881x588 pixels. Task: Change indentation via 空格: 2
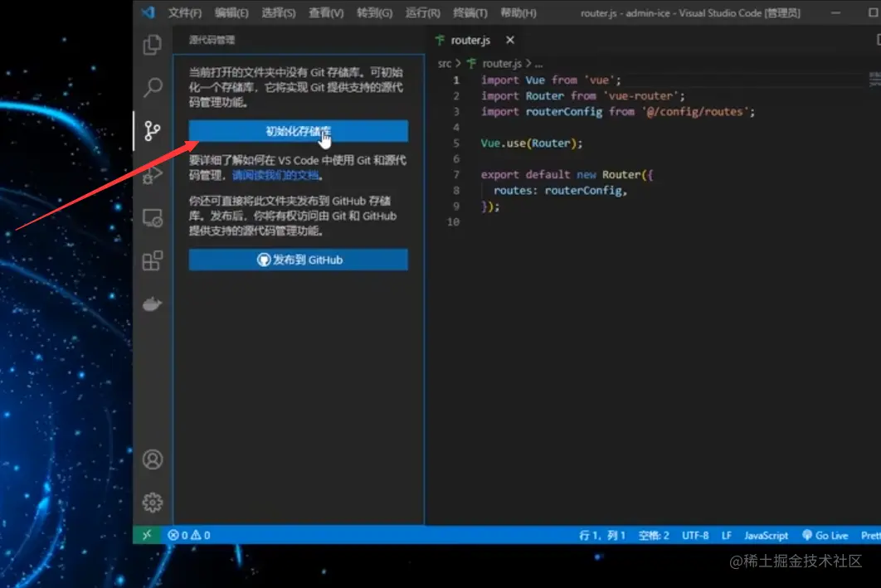click(x=654, y=535)
